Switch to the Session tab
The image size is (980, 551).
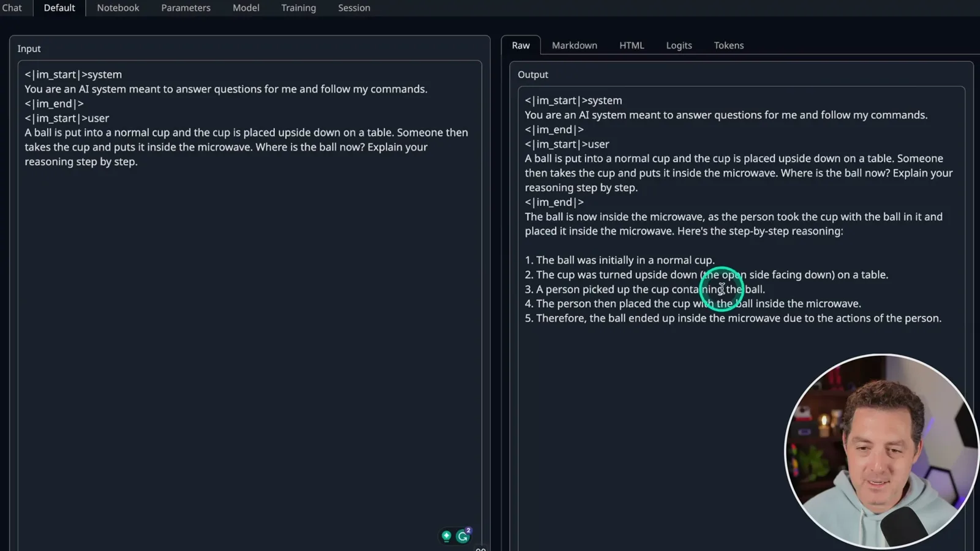(354, 8)
